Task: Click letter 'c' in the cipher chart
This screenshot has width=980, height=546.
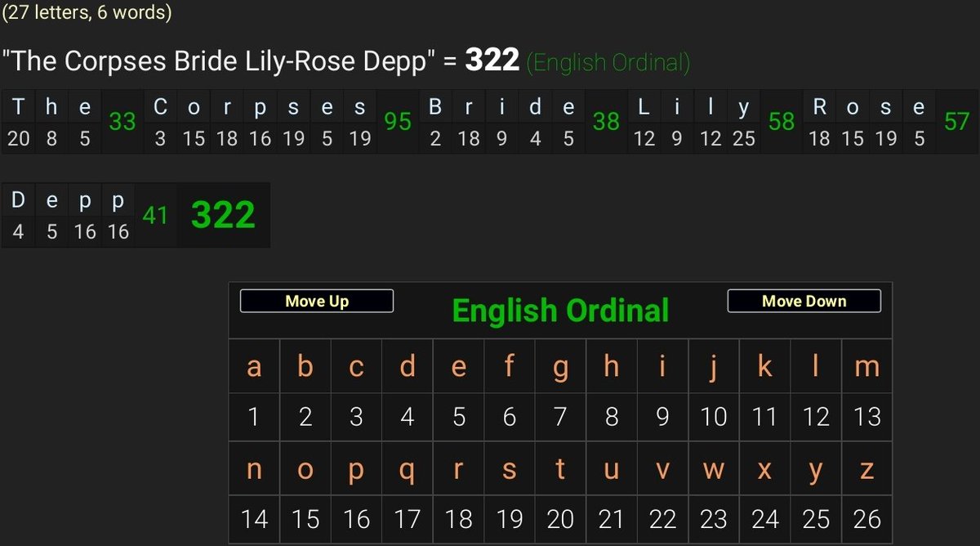Action: pos(356,367)
